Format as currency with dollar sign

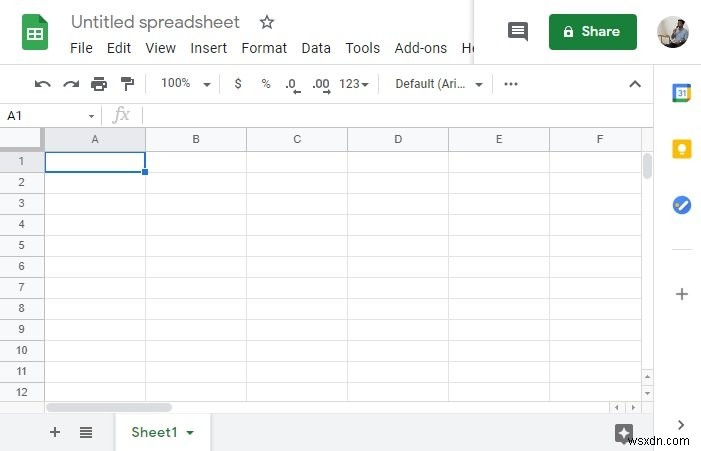[237, 84]
